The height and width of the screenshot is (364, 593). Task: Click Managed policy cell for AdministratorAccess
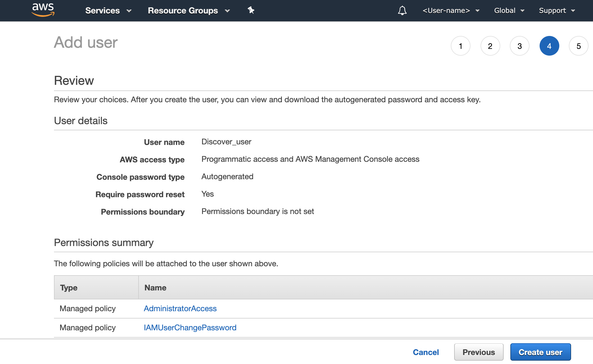point(88,308)
